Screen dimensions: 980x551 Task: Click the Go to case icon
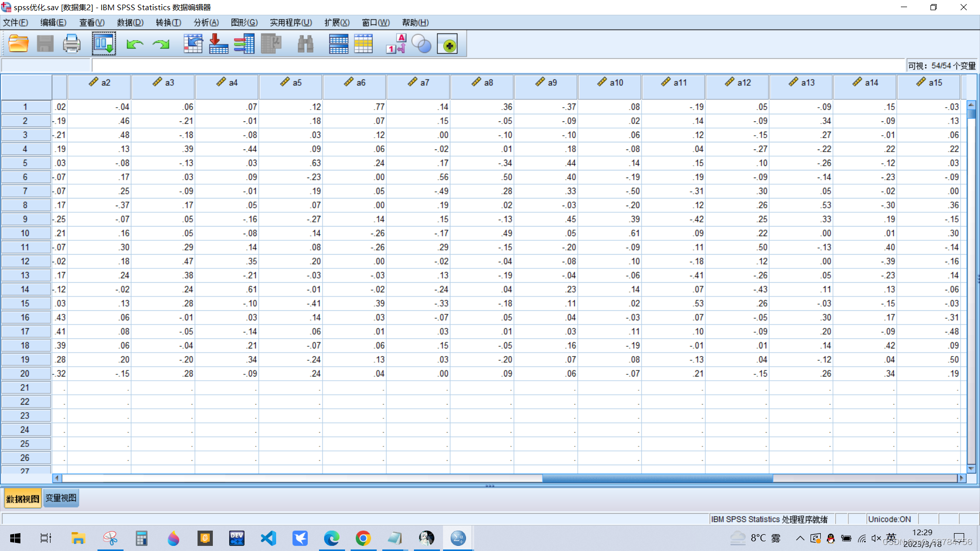coord(193,44)
